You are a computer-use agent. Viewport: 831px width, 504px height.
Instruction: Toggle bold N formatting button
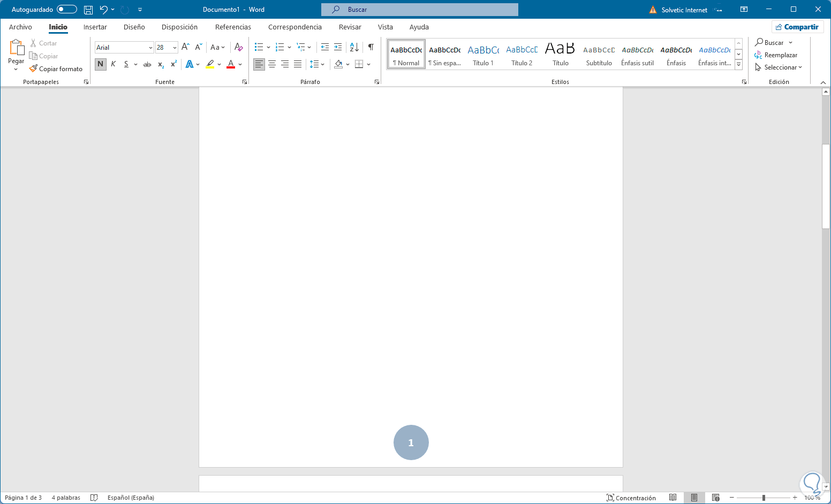tap(100, 64)
